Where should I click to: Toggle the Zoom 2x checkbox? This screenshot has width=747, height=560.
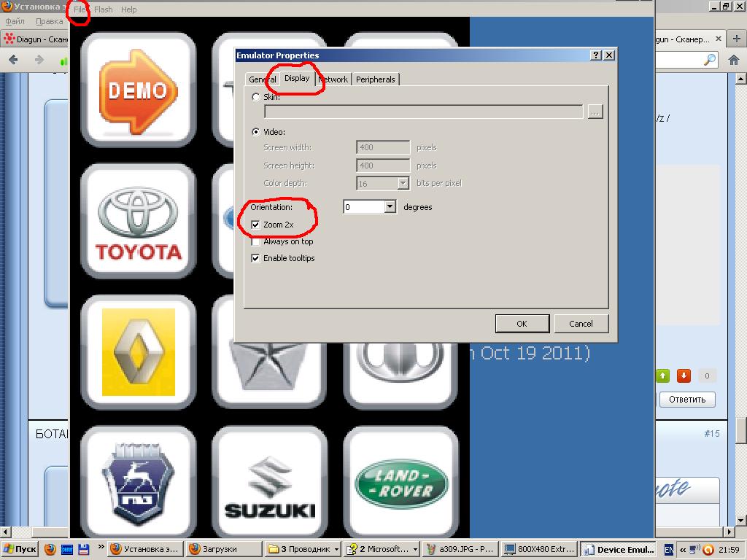[x=255, y=225]
